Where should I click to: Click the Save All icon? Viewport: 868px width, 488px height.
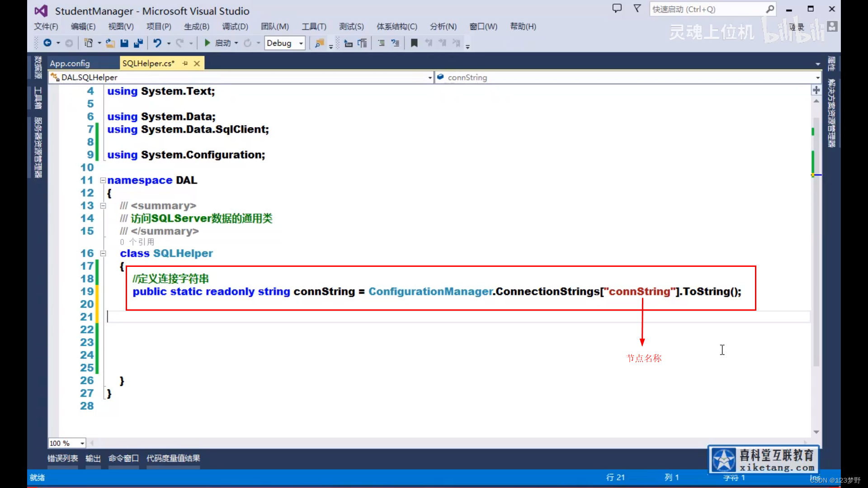[138, 43]
